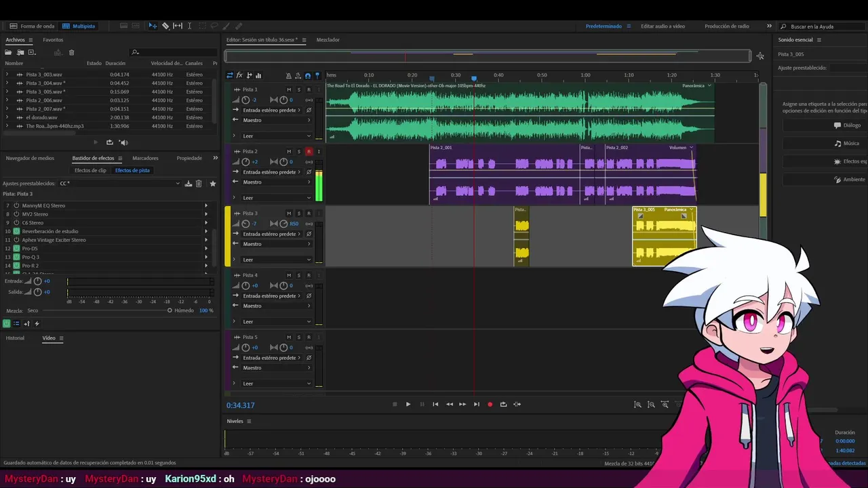
Task: Click Editar audio a vídeo workspace
Action: click(x=663, y=26)
